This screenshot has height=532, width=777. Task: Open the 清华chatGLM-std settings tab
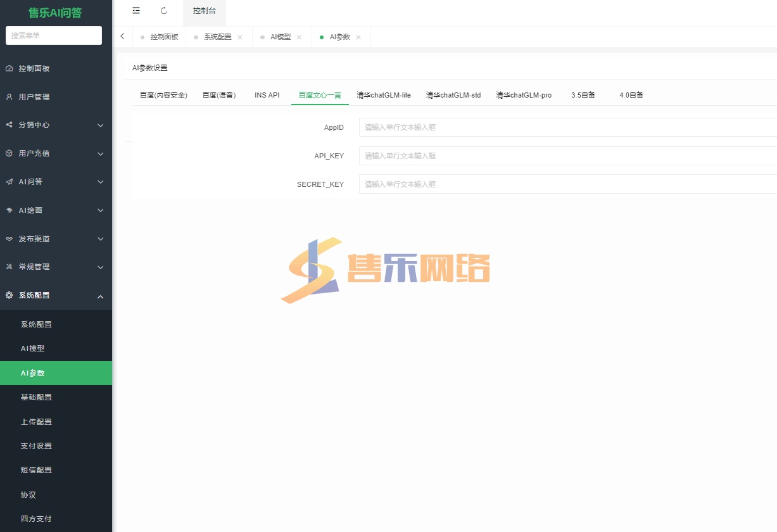[453, 95]
